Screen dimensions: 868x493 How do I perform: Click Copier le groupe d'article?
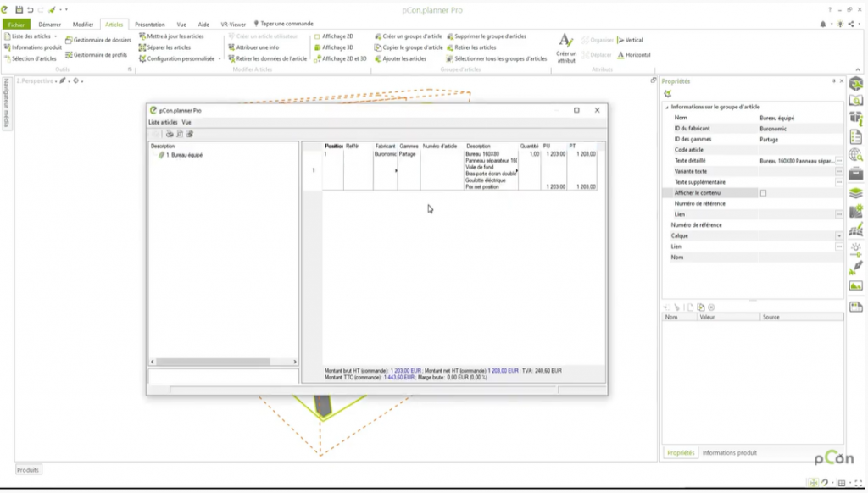409,47
